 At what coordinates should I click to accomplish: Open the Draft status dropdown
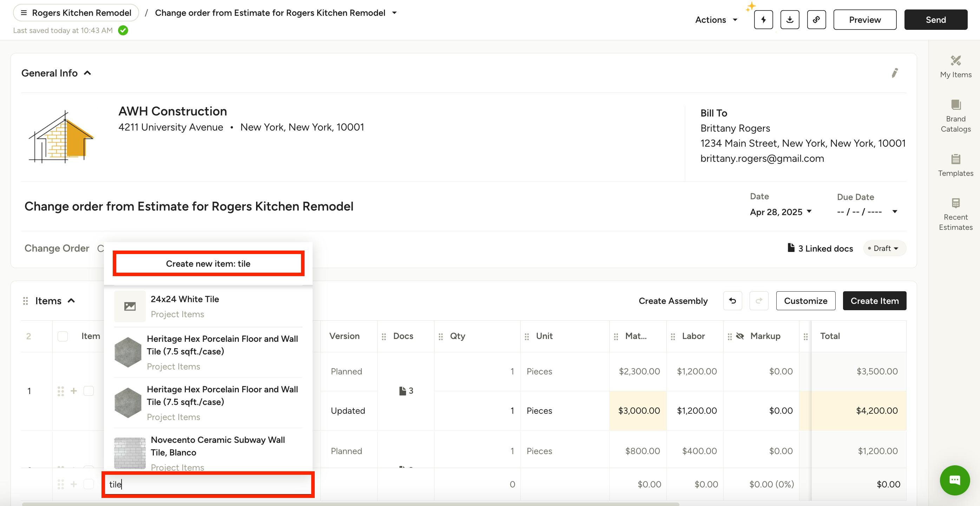(884, 248)
